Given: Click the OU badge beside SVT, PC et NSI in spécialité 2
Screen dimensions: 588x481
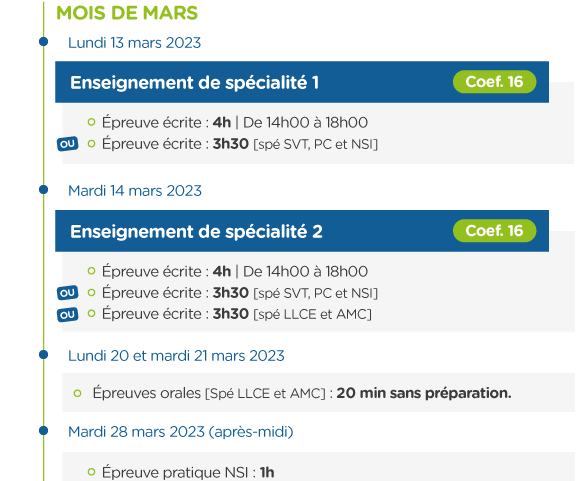Looking at the screenshot, I should click(x=68, y=293).
